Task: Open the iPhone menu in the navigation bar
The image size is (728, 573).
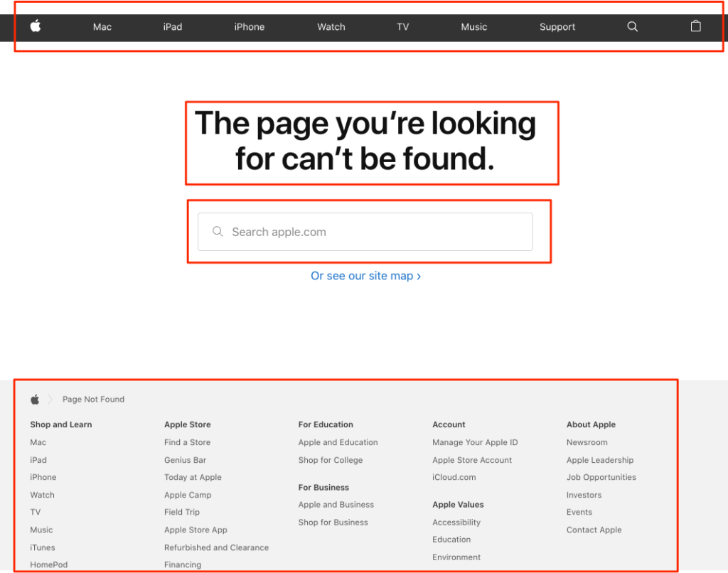Action: click(250, 27)
